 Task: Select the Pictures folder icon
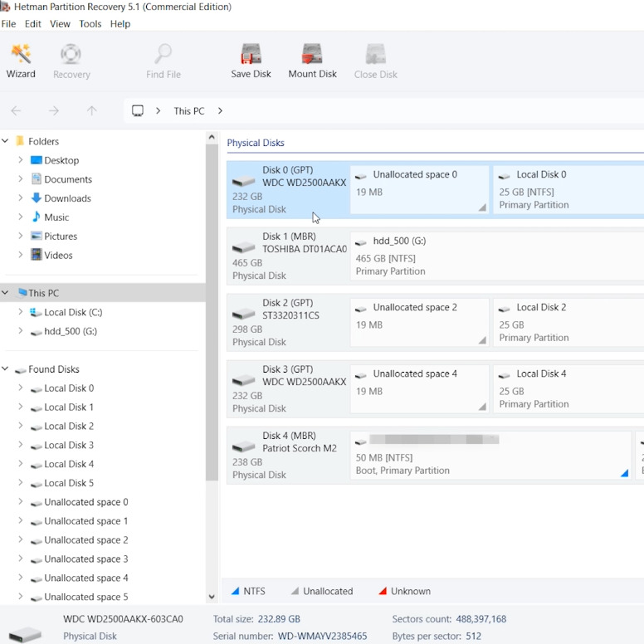click(37, 236)
